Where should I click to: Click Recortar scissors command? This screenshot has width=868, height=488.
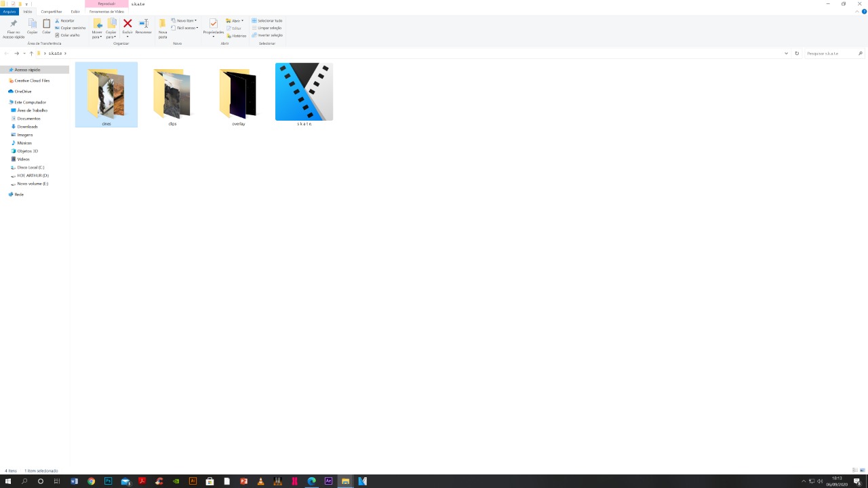click(64, 21)
